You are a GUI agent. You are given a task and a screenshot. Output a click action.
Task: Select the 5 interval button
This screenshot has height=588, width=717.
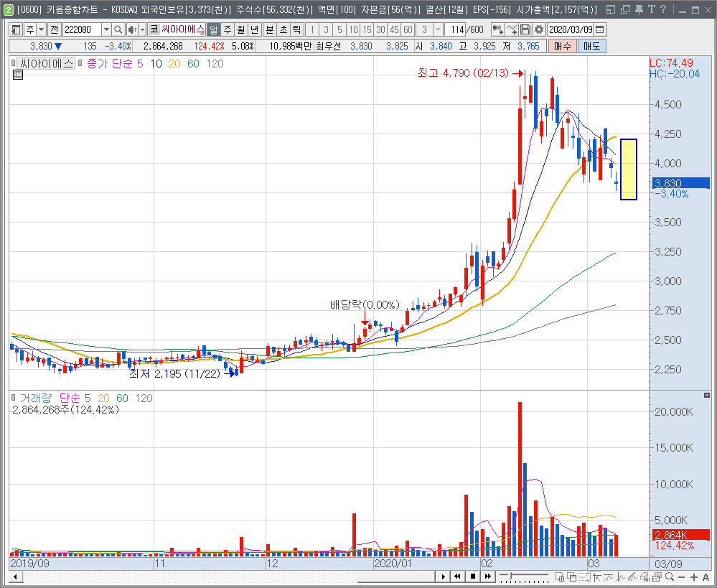coord(339,29)
